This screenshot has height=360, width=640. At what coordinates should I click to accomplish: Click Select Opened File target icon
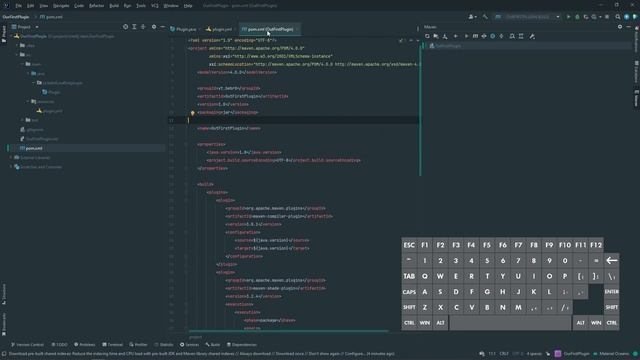point(125,27)
